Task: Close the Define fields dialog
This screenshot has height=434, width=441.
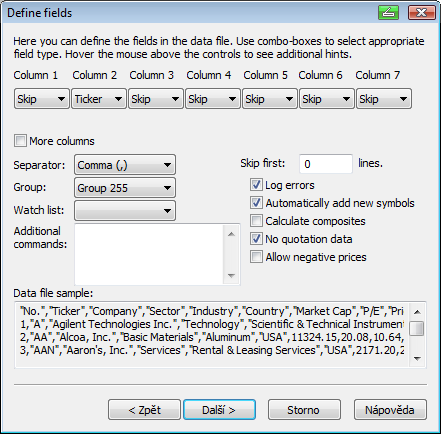Action: pyautogui.click(x=422, y=13)
